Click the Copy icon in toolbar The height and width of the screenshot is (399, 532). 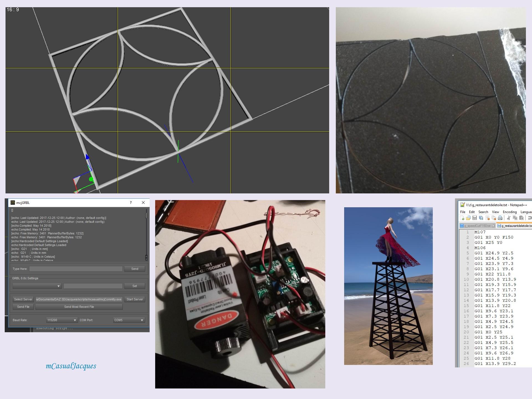pyautogui.click(x=515, y=218)
